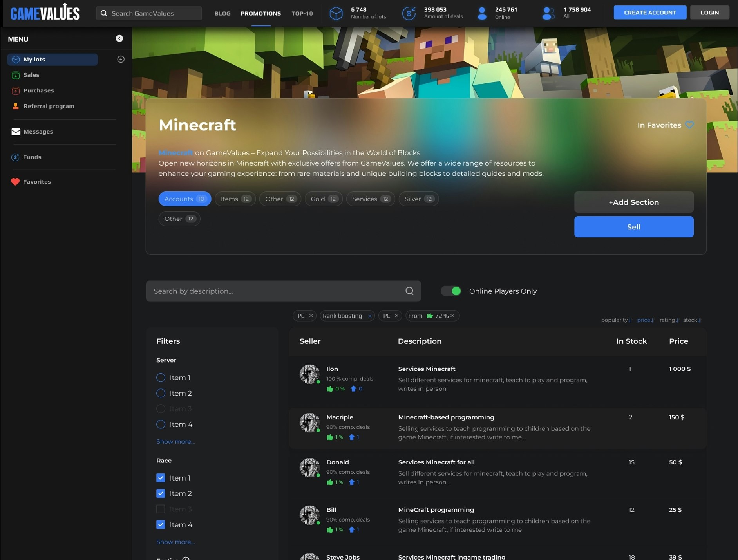The image size is (738, 560).
Task: Click Ilon's seller avatar
Action: point(309,374)
